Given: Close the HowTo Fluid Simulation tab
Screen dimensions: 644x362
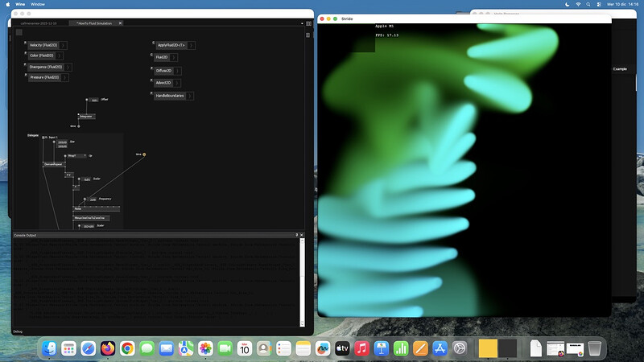Looking at the screenshot, I should (x=121, y=23).
